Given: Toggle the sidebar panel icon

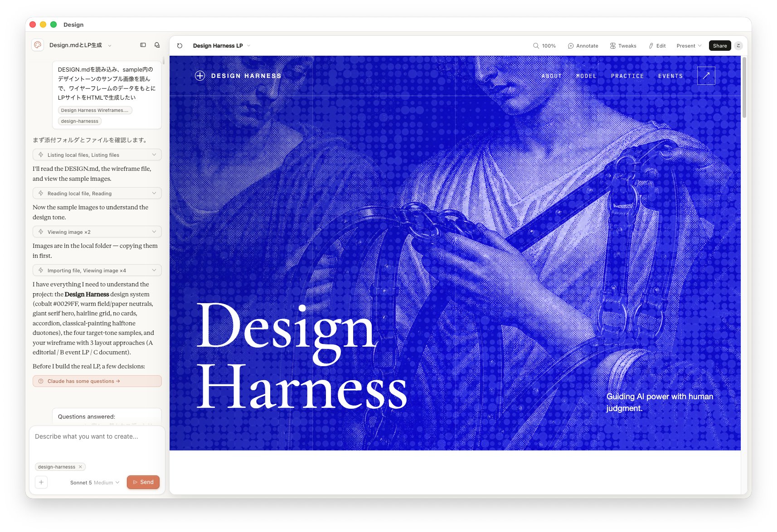Looking at the screenshot, I should [x=143, y=45].
